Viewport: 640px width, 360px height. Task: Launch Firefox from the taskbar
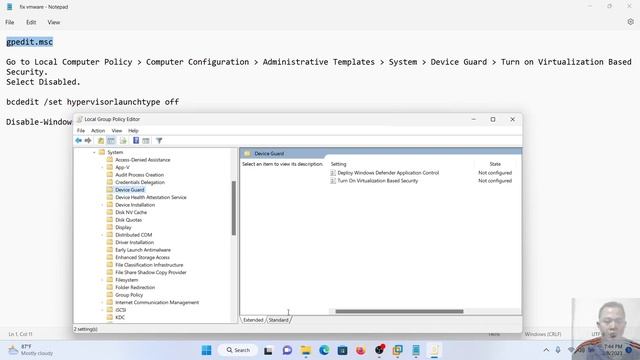point(361,350)
